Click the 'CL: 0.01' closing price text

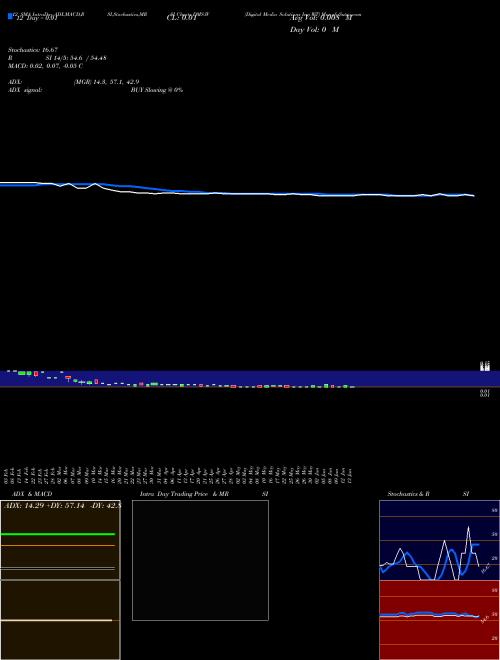point(182,18)
